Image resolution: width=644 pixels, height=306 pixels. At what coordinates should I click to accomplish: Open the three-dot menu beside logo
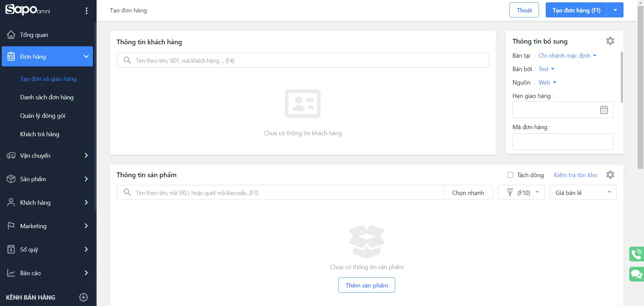tap(87, 11)
